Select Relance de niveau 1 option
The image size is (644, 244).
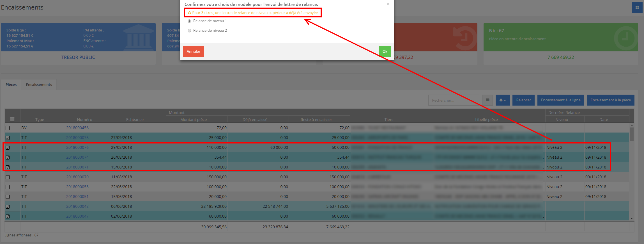pyautogui.click(x=189, y=21)
